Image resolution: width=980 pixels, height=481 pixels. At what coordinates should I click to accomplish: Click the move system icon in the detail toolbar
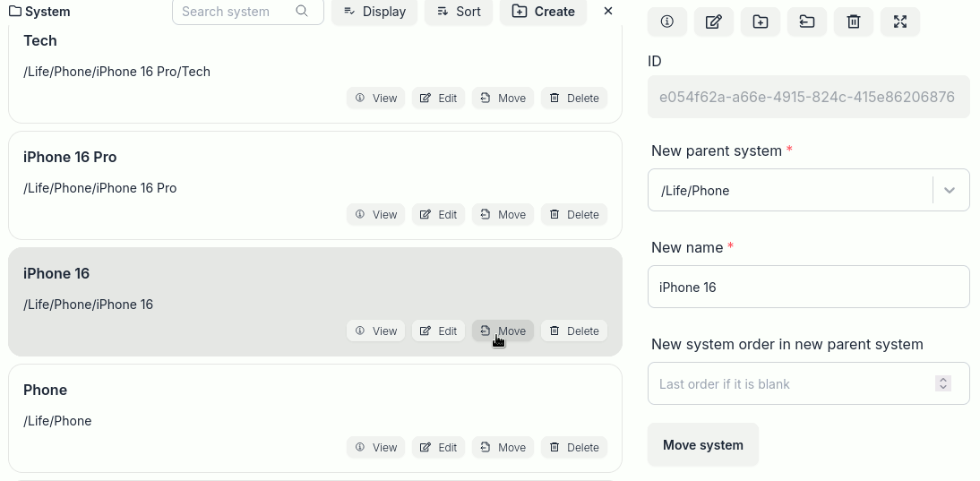807,21
